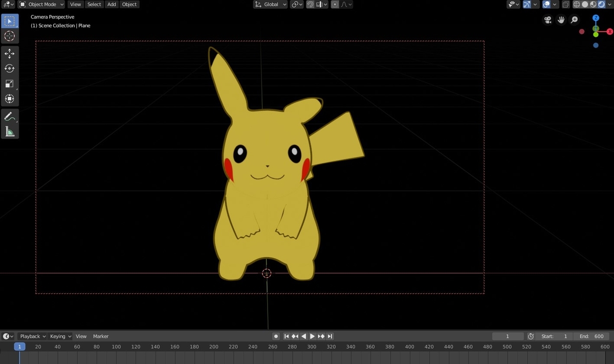Jump to next keyframe
614x364 pixels.
click(321, 336)
